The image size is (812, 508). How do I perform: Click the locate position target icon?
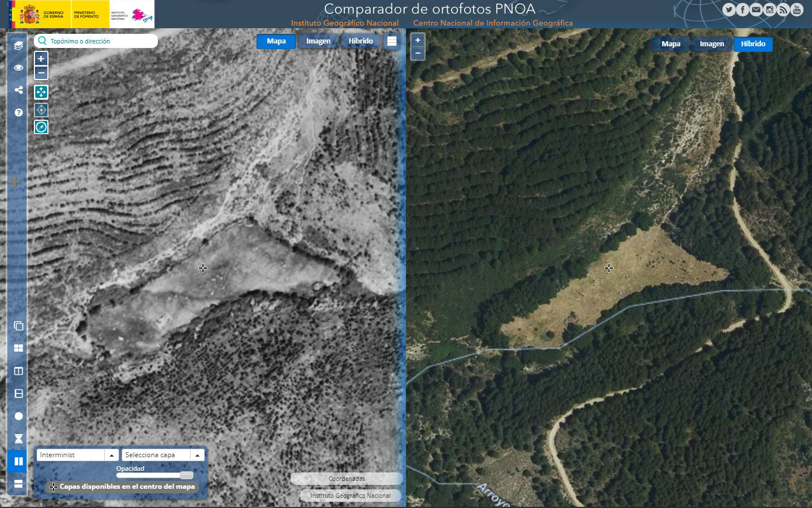coord(41,110)
